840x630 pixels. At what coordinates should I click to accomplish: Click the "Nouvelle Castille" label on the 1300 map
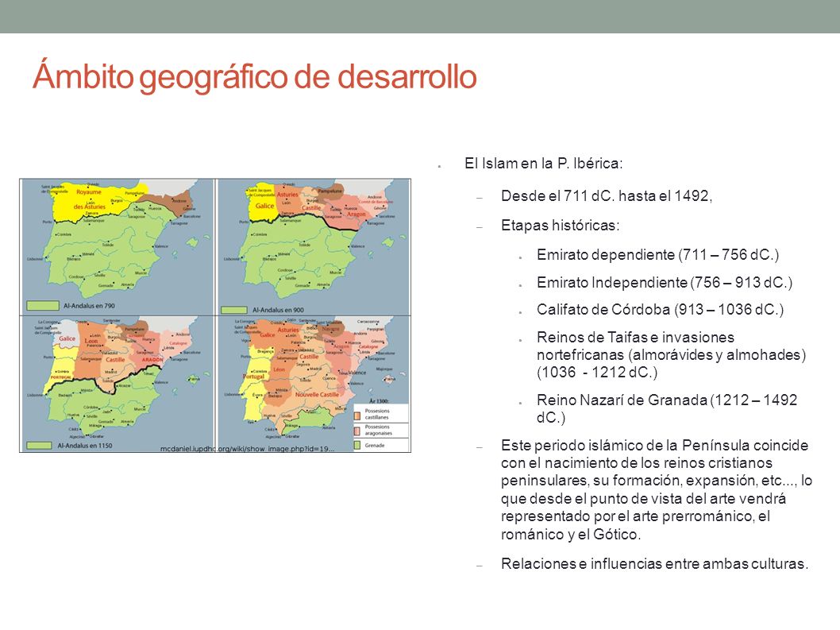317,395
